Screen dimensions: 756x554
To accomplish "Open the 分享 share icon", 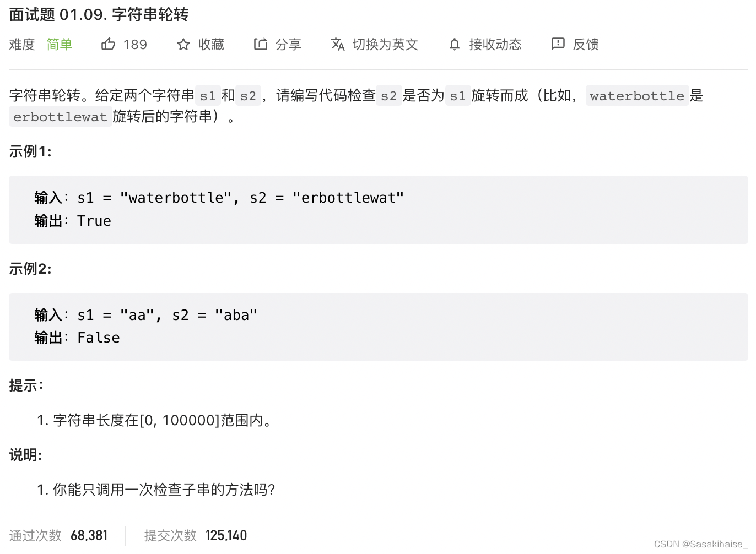I will point(261,44).
